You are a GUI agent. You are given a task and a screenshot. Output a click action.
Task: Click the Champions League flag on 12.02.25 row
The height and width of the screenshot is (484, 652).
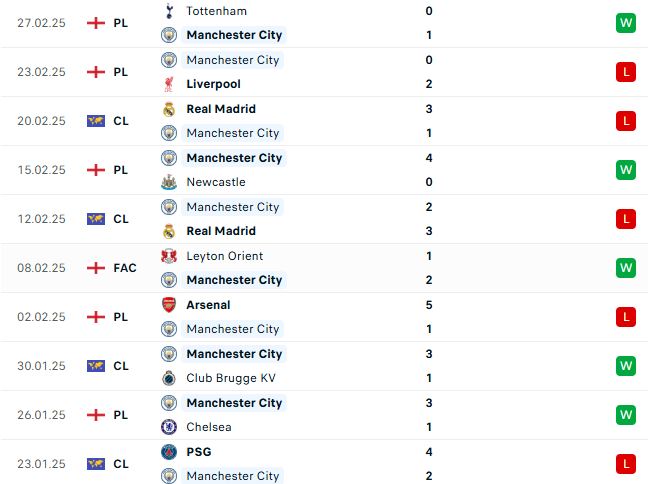click(x=96, y=219)
